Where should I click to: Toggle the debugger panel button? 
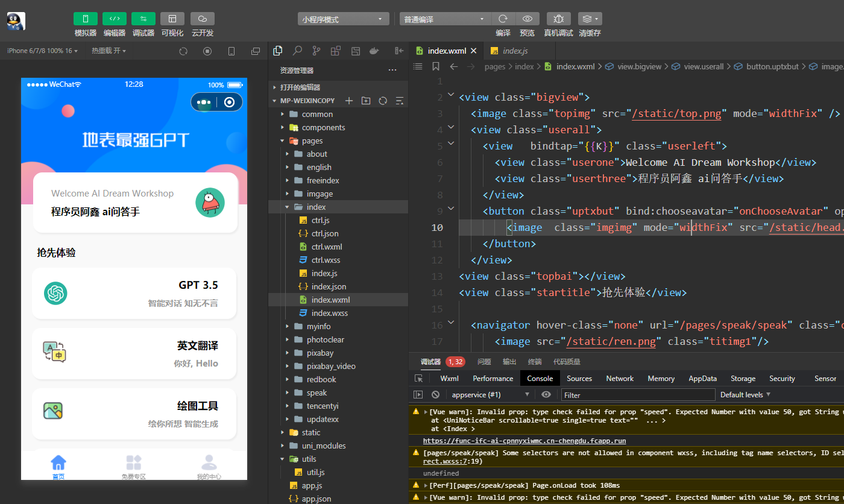tap(143, 19)
